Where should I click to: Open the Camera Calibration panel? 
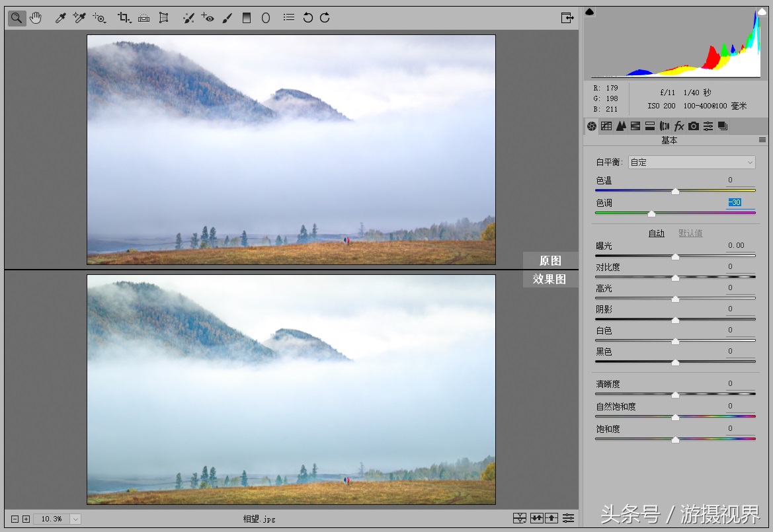point(694,126)
